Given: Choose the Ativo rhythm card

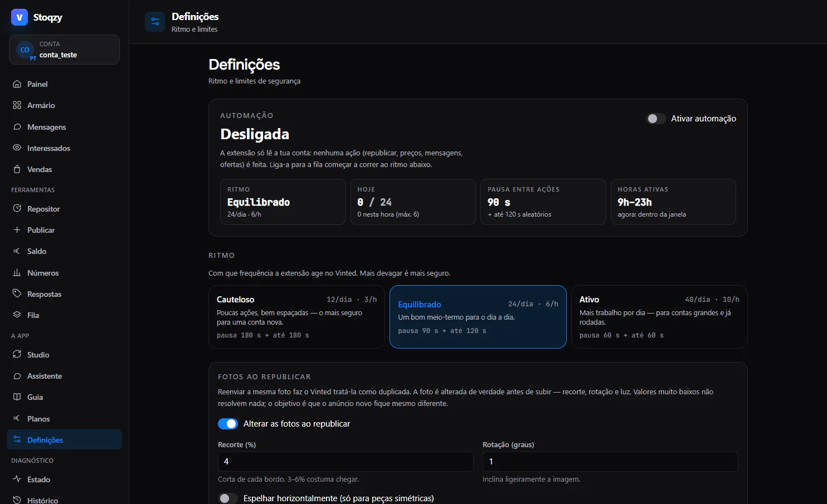Looking at the screenshot, I should click(659, 317).
